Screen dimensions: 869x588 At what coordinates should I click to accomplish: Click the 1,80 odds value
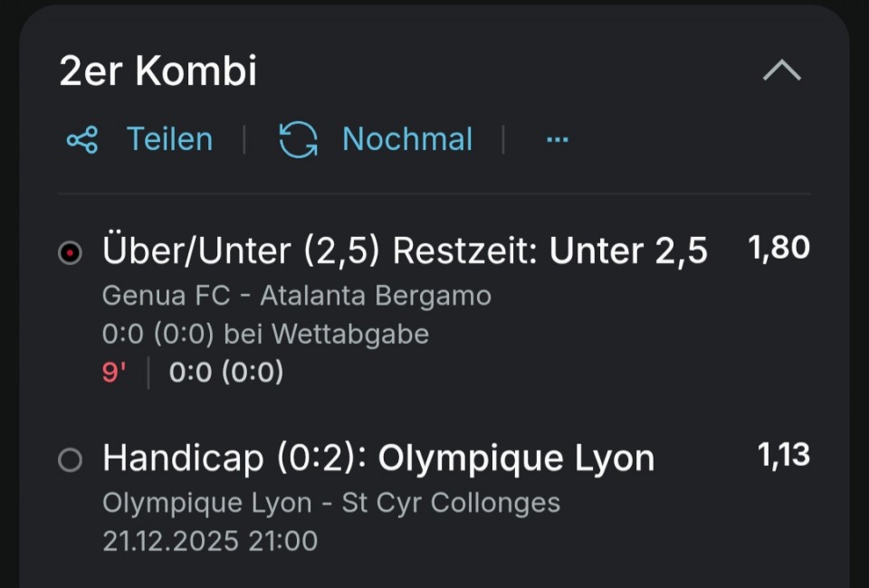click(x=778, y=248)
